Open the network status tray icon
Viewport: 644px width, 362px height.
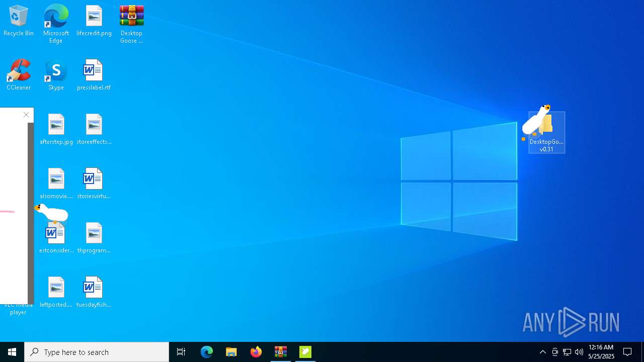click(x=567, y=352)
